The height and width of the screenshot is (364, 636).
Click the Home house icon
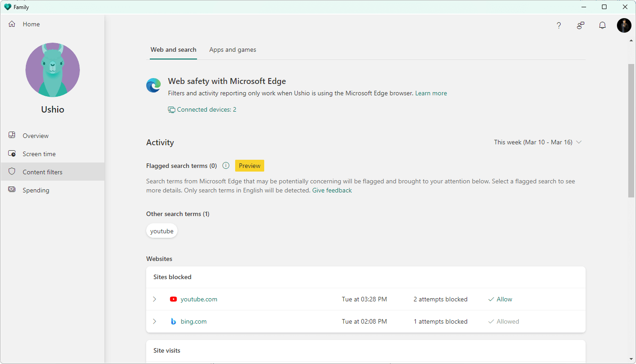(12, 24)
